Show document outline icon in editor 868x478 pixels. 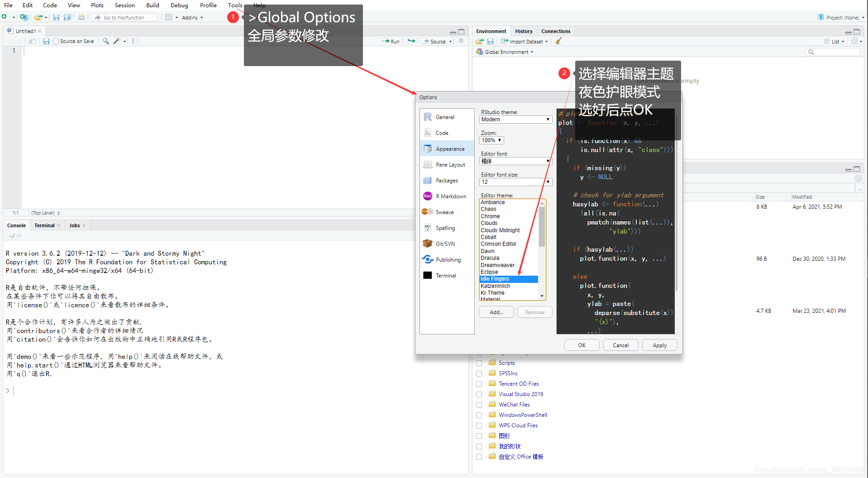[x=461, y=41]
